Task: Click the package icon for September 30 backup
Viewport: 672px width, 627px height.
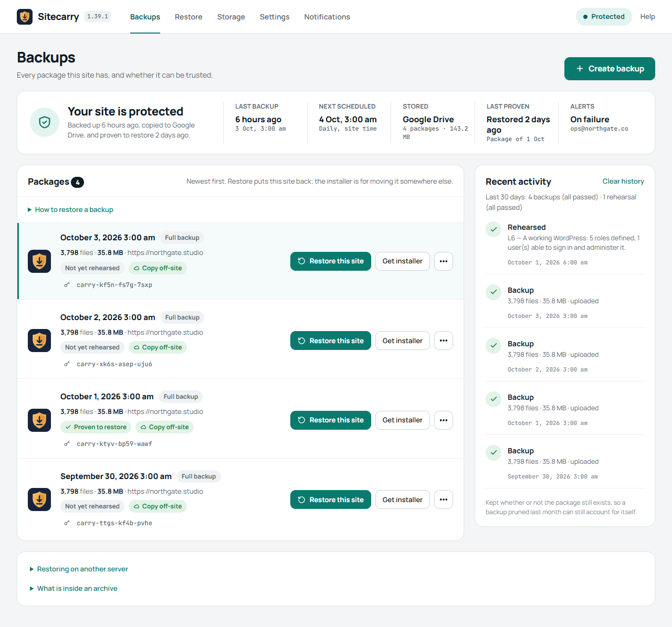Action: click(x=39, y=500)
